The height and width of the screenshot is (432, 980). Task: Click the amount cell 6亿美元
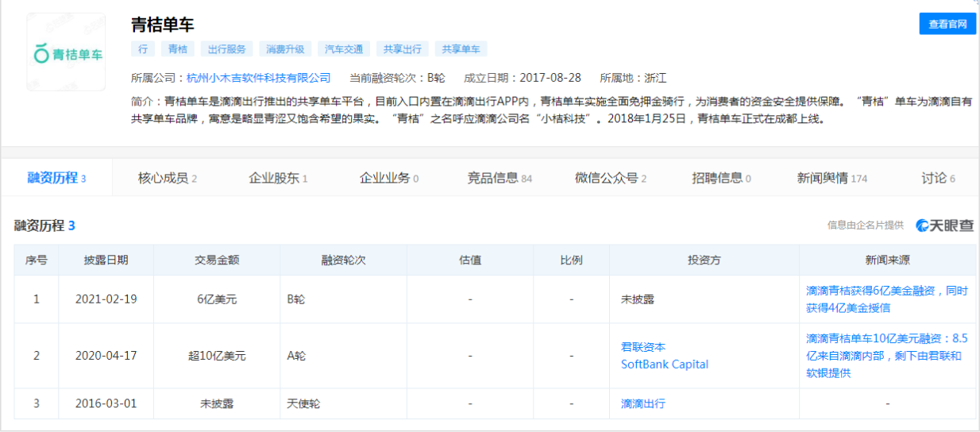[x=217, y=299]
